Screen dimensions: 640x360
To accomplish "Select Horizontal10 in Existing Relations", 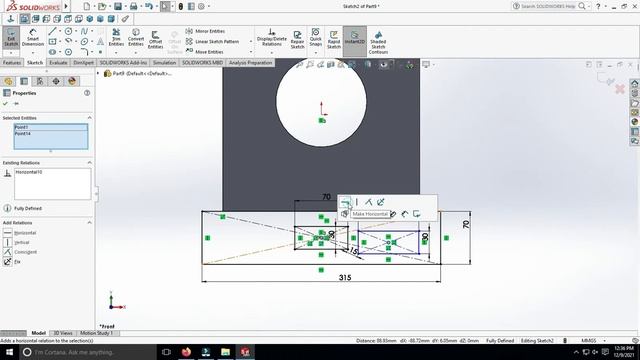I will coord(29,172).
